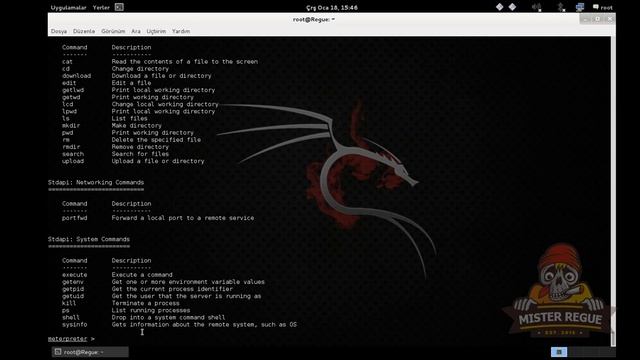Open the root user menu
This screenshot has height=360, width=640.
(x=606, y=7)
